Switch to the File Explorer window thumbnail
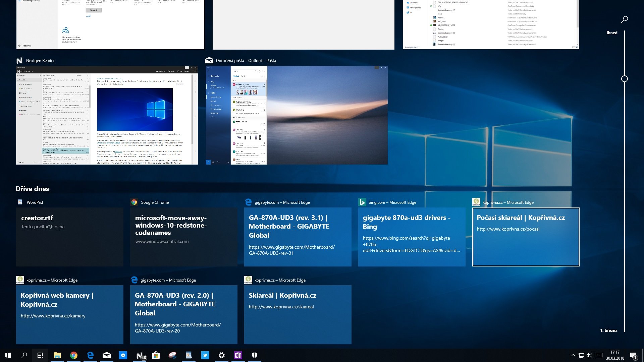This screenshot has height=362, width=644. coord(491,24)
